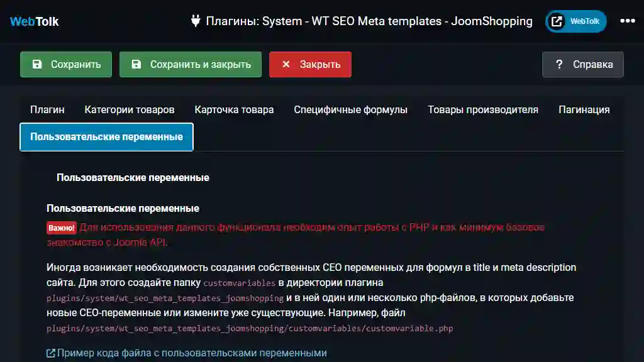Screen dimensions: 644x362
Task: Open the Товары производителя tab
Action: click(x=483, y=109)
